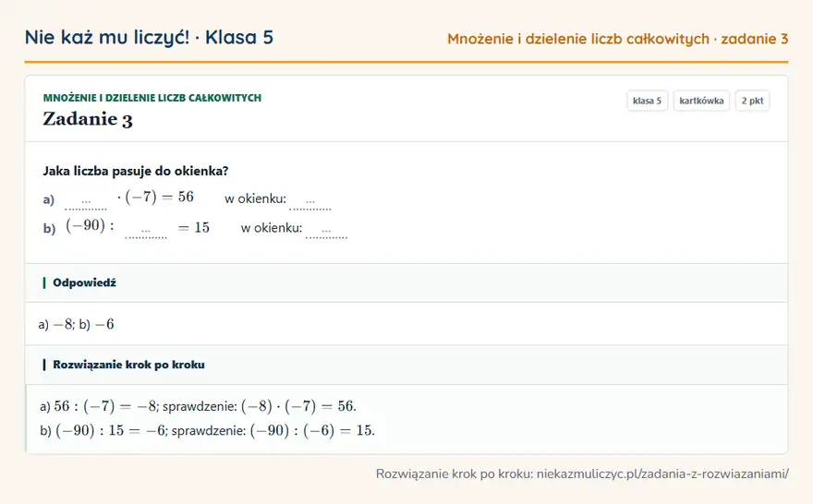Image resolution: width=813 pixels, height=504 pixels.
Task: Select the 'klasa 5' tag
Action: point(647,101)
